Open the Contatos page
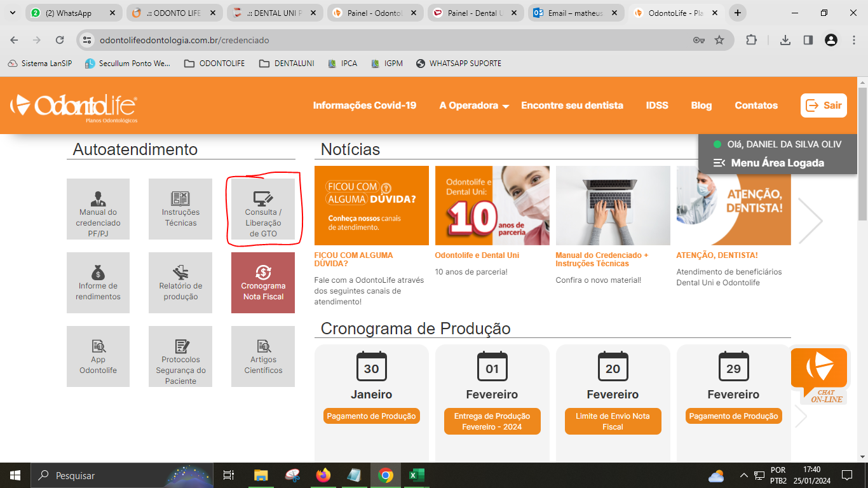 click(756, 105)
